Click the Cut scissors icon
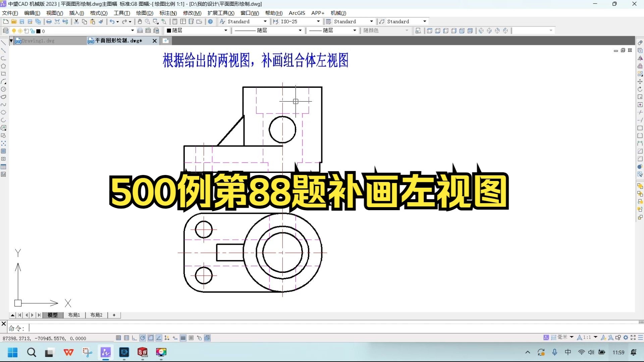644x362 pixels. [x=76, y=21]
